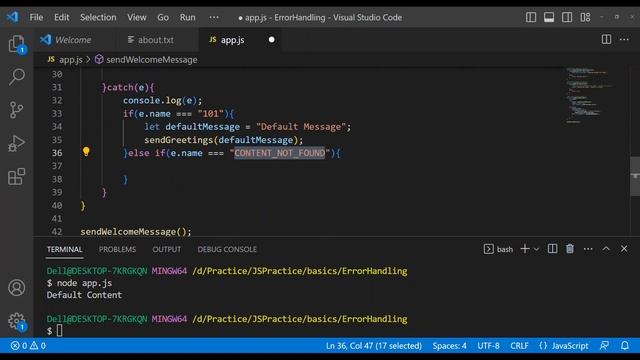640x360 pixels.
Task: Click line number 36 in gutter
Action: pyautogui.click(x=57, y=153)
